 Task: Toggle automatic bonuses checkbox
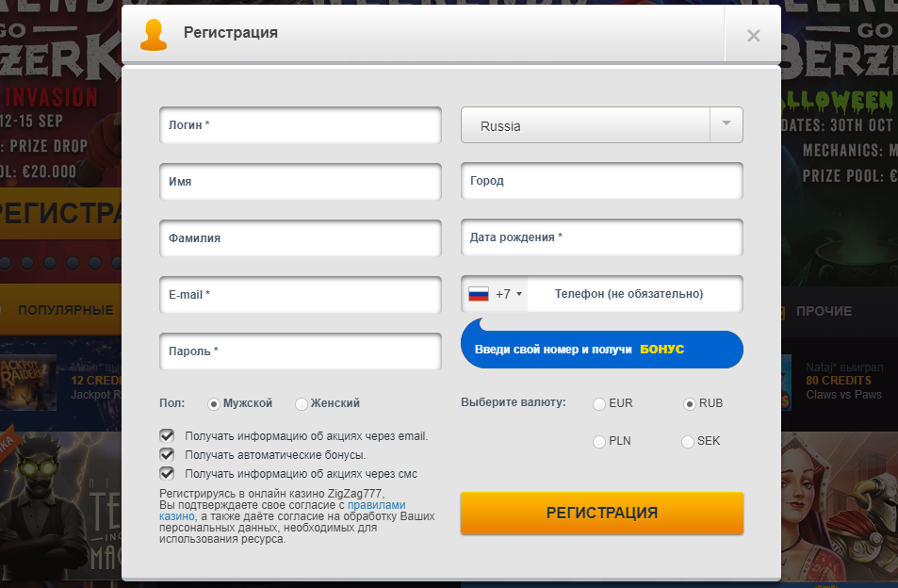click(x=168, y=454)
